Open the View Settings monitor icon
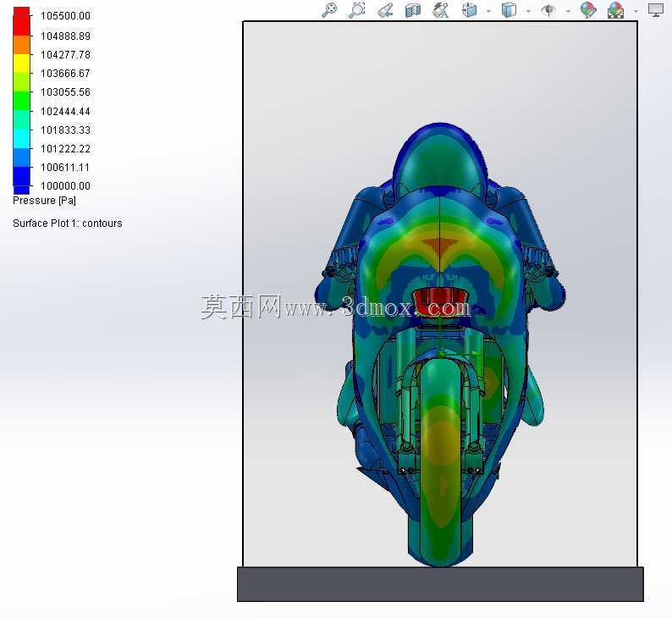 655,10
